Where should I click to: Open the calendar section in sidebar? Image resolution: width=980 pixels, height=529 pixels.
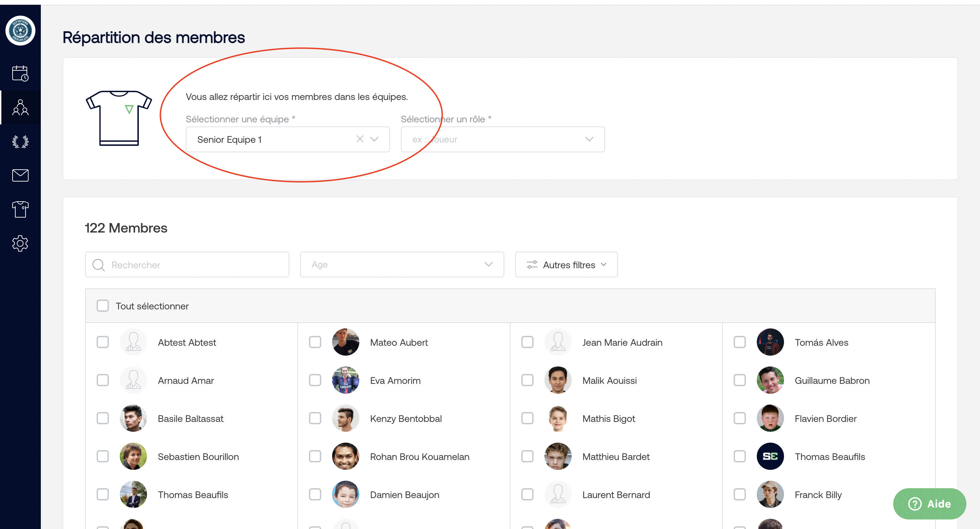click(x=20, y=73)
